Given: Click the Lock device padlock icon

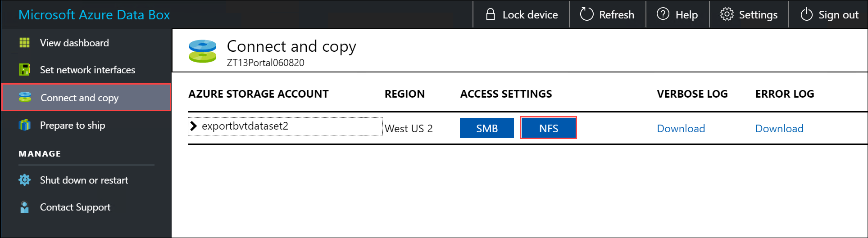Looking at the screenshot, I should [x=491, y=14].
